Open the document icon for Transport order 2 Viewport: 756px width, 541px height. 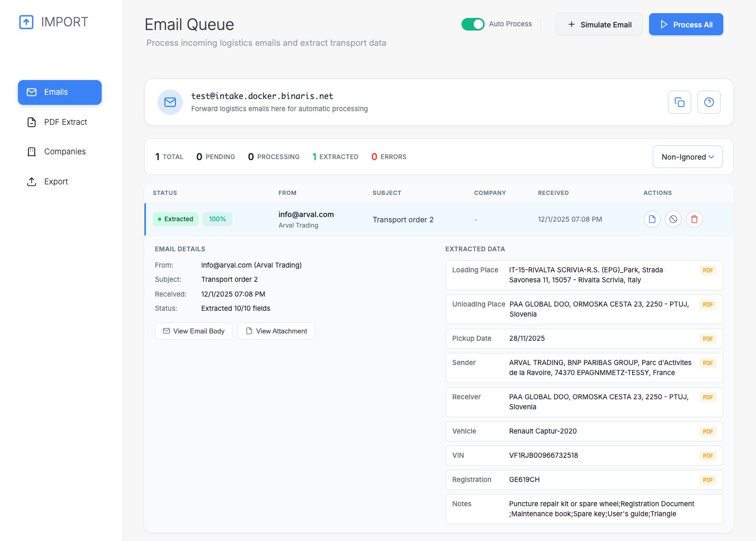[652, 219]
